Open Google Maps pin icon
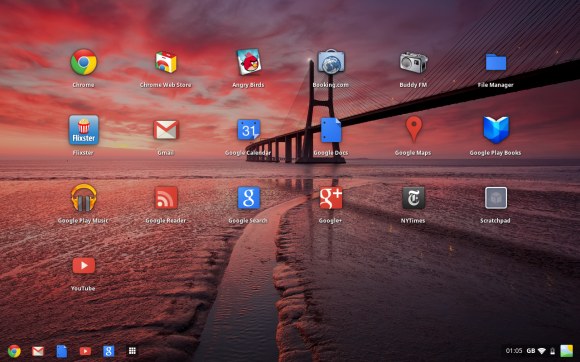Screen dimensions: 580x362 [414, 129]
